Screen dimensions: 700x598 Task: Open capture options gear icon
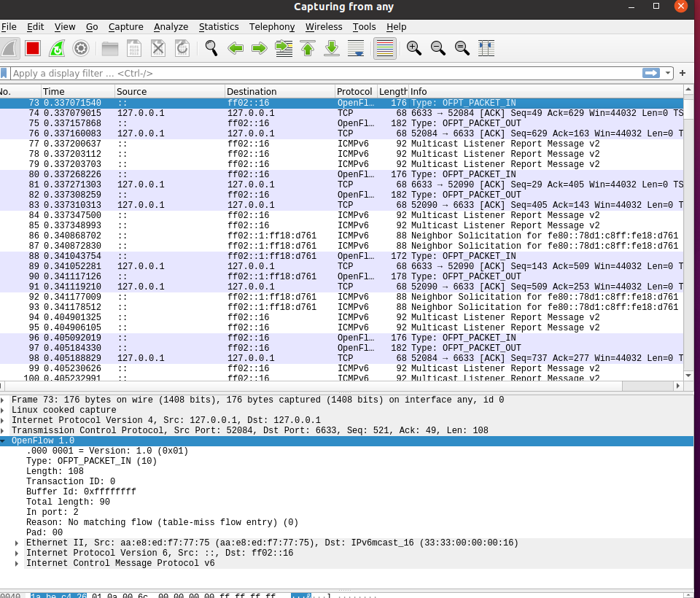81,48
